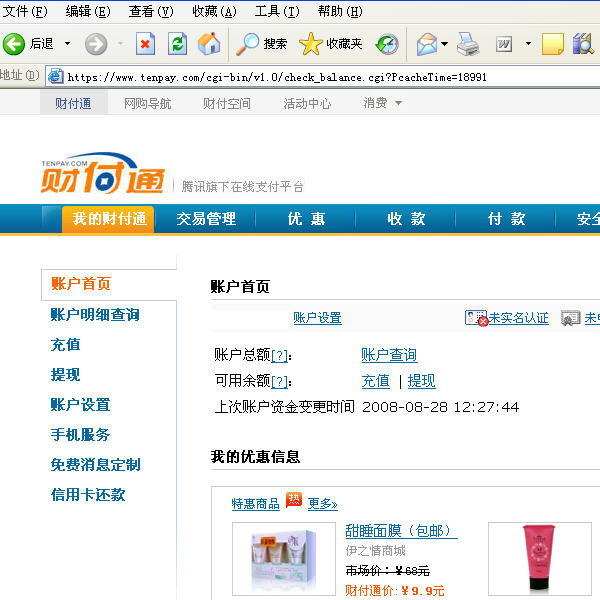
Task: Click the 特惠商品 link
Action: pyautogui.click(x=255, y=504)
